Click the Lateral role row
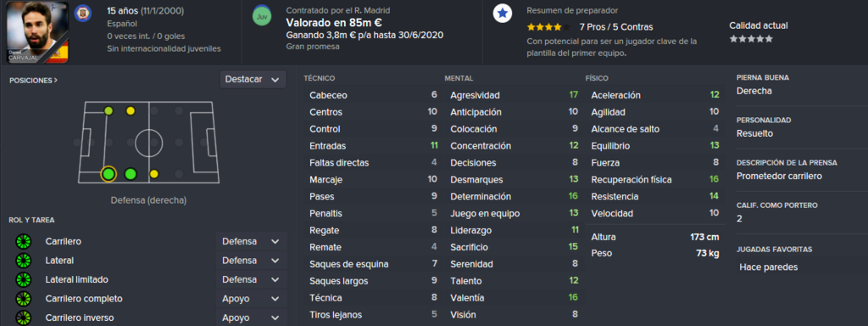Viewport: 868px width, 326px height. tap(149, 261)
